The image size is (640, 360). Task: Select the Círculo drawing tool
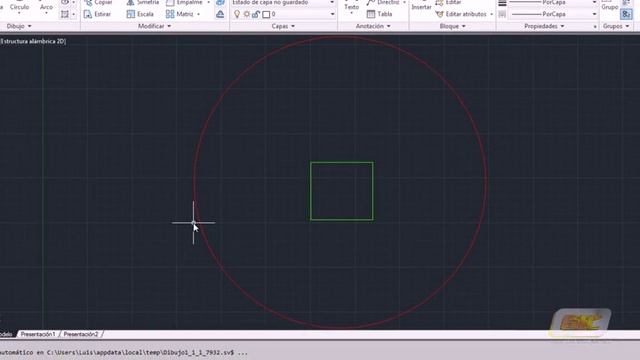[19, 7]
